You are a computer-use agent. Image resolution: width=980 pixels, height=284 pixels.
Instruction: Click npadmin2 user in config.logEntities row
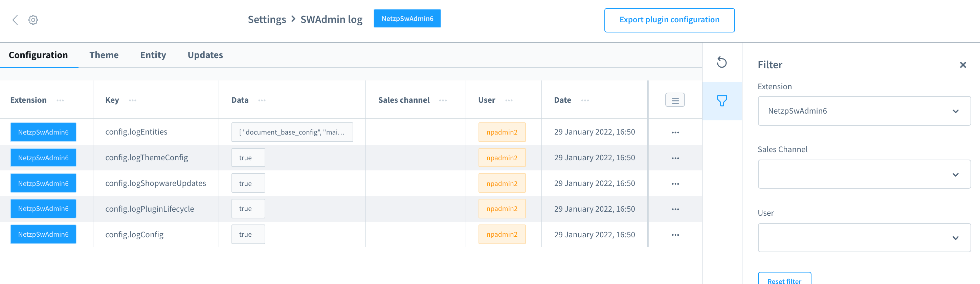click(x=502, y=132)
